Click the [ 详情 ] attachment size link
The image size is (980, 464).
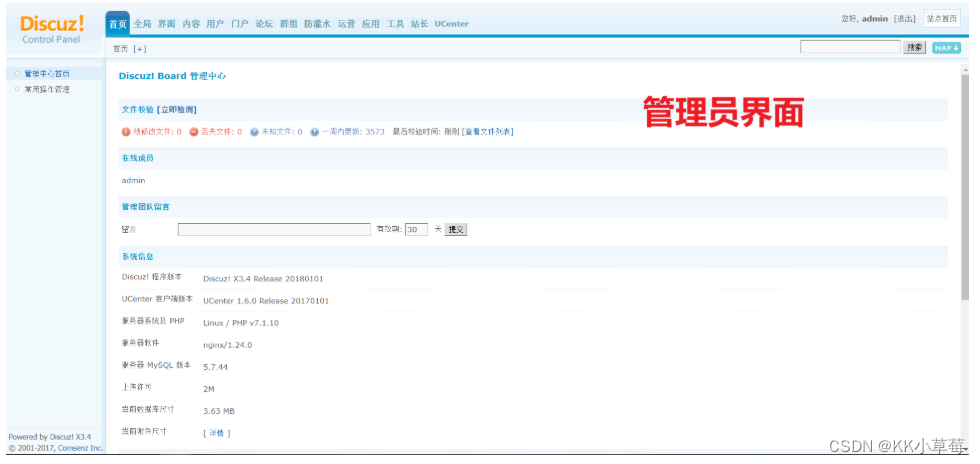tap(217, 433)
